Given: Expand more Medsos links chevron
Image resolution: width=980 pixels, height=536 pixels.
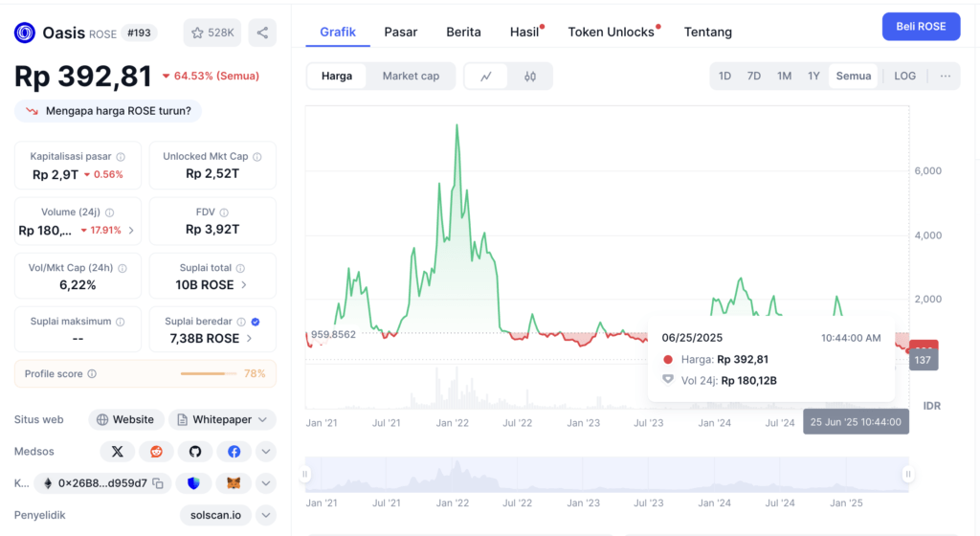Looking at the screenshot, I should click(266, 452).
